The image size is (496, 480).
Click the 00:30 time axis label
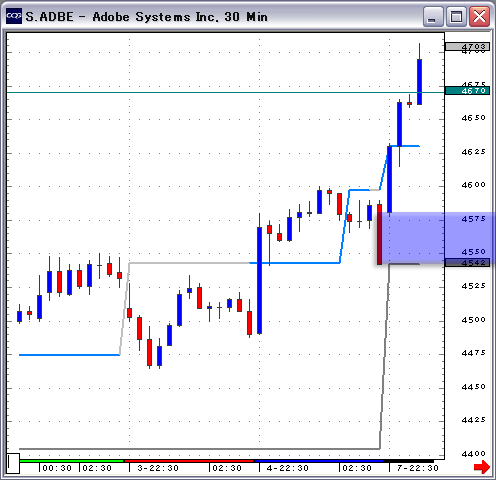57,468
